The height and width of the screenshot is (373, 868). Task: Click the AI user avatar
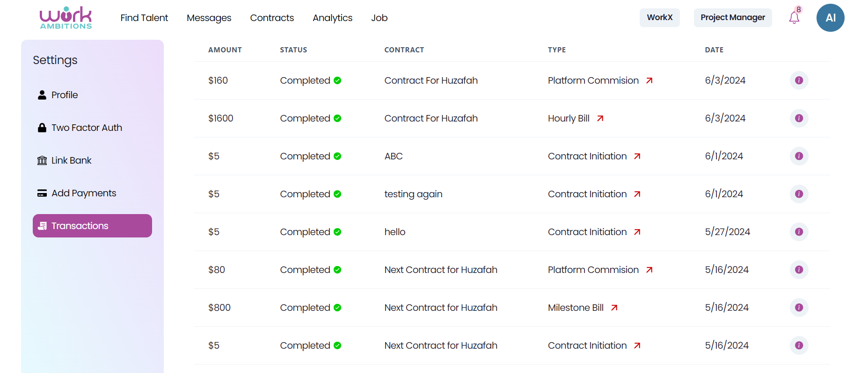click(x=830, y=18)
